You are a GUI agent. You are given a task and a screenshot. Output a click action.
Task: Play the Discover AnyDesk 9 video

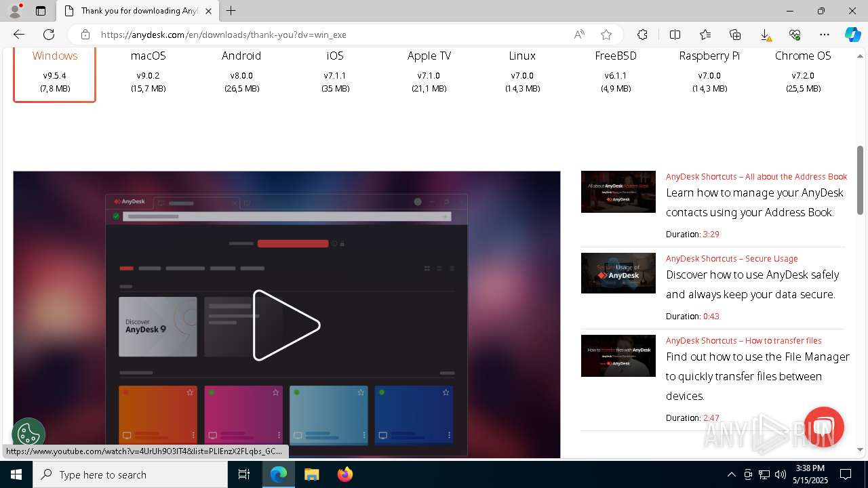point(286,325)
